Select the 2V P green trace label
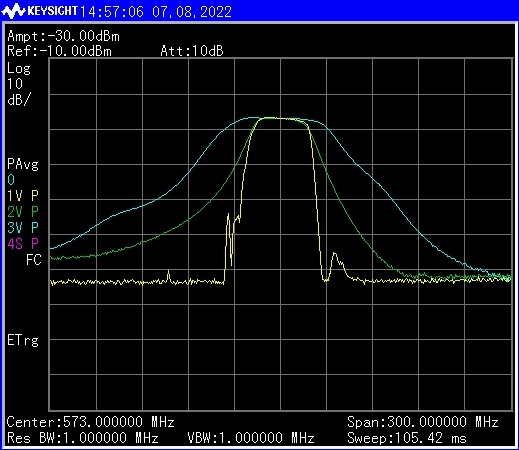519x450 pixels. (x=23, y=212)
